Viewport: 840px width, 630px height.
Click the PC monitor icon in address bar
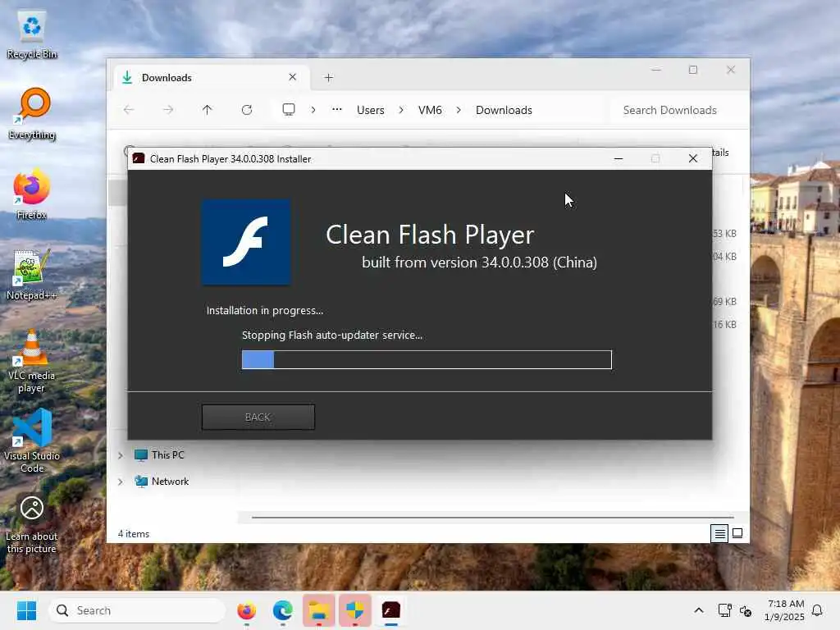tap(289, 110)
